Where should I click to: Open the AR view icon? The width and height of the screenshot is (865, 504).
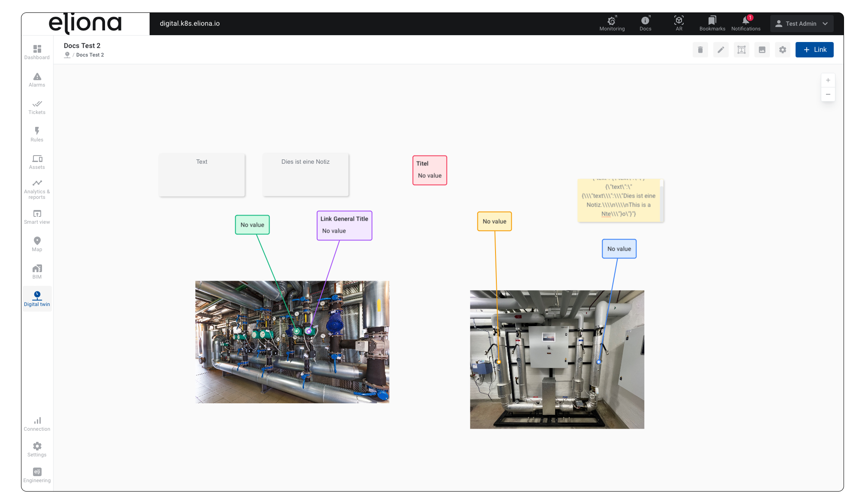click(679, 23)
